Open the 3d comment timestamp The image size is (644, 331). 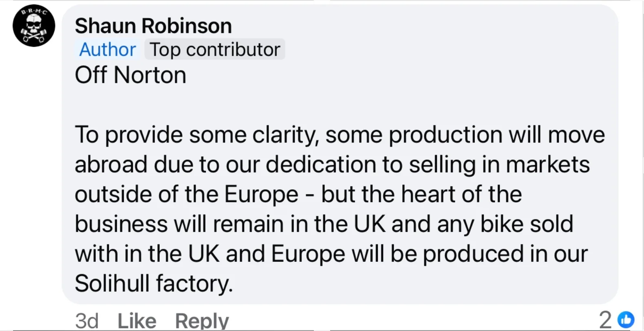[x=86, y=321]
